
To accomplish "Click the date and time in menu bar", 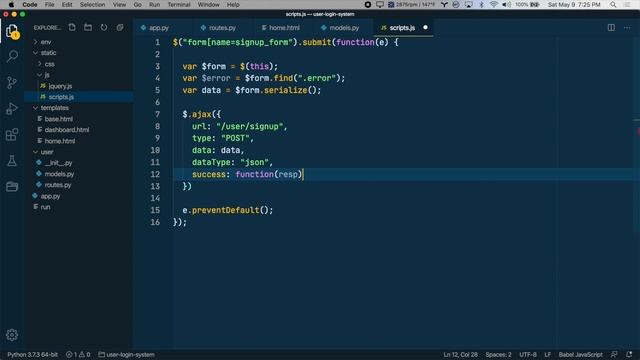I will [574, 4].
